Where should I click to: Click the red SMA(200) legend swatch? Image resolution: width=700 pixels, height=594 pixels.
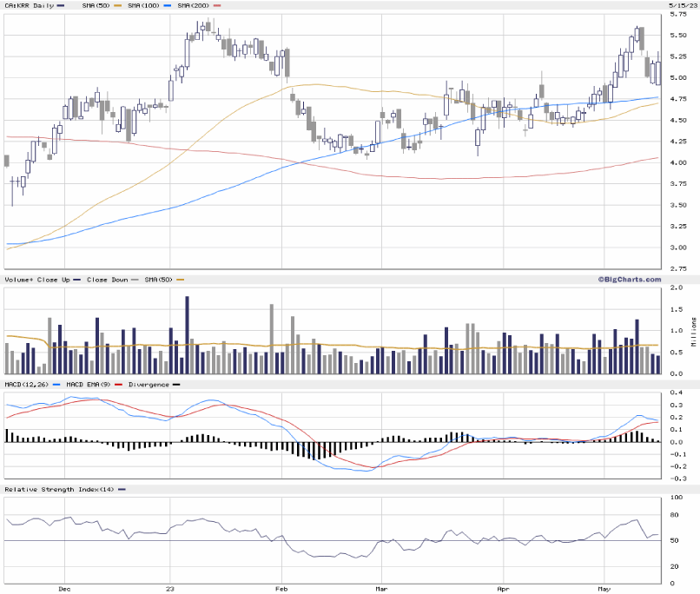216,5
